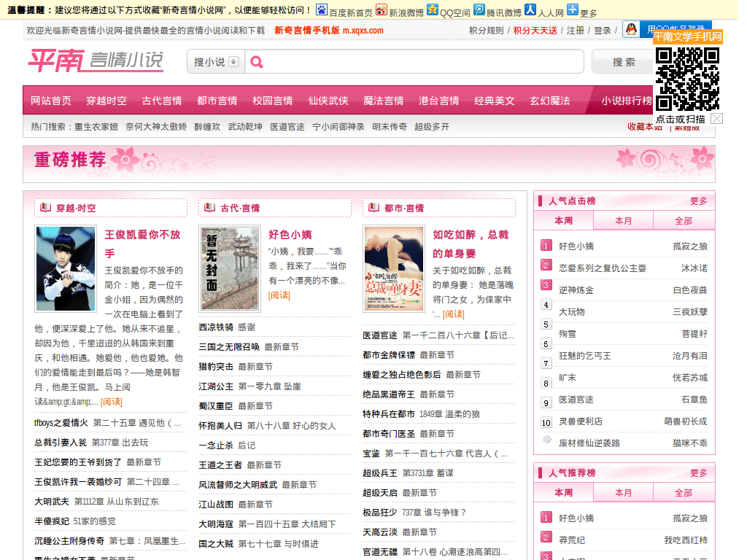Click the book icon beside 穿越·时空
The width and height of the screenshot is (747, 560).
[46, 208]
